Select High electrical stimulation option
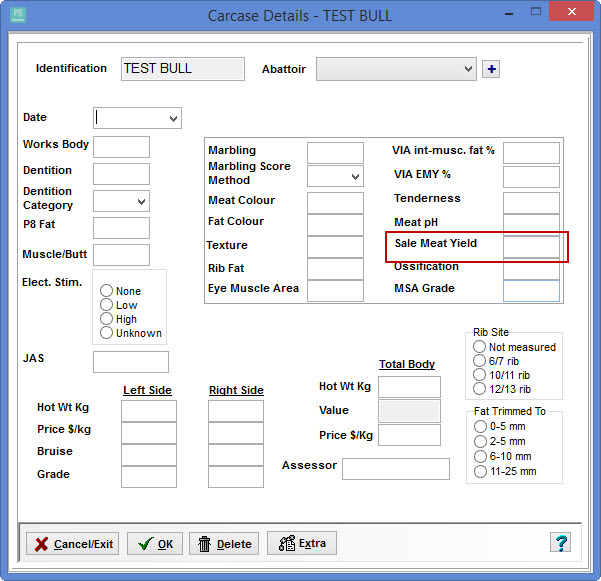This screenshot has width=601, height=581. [106, 319]
